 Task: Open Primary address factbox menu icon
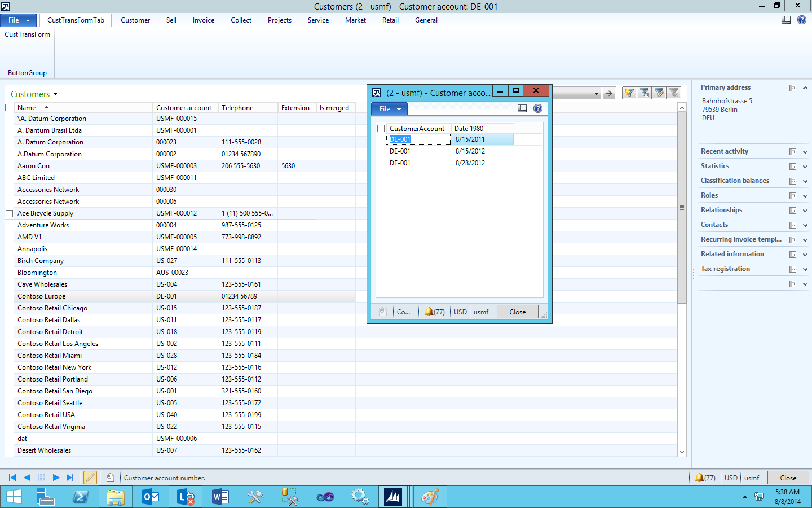(x=793, y=88)
